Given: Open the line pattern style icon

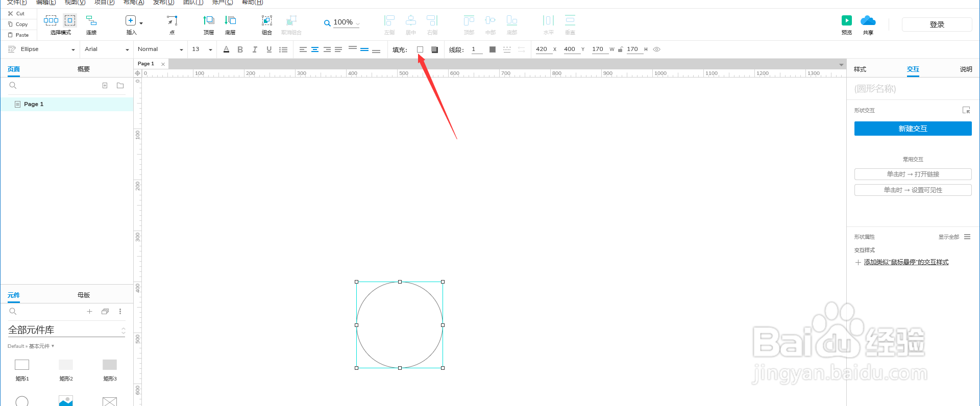Looking at the screenshot, I should 507,49.
